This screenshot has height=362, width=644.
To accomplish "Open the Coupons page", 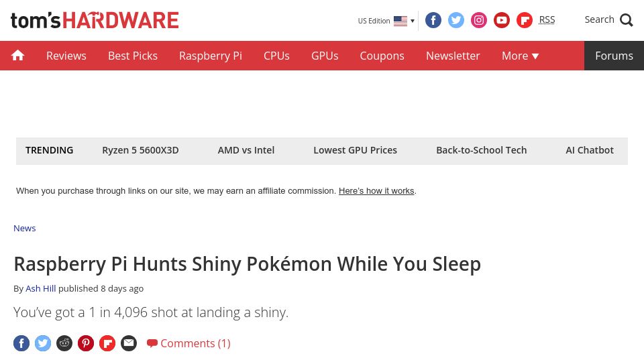I will [x=382, y=56].
